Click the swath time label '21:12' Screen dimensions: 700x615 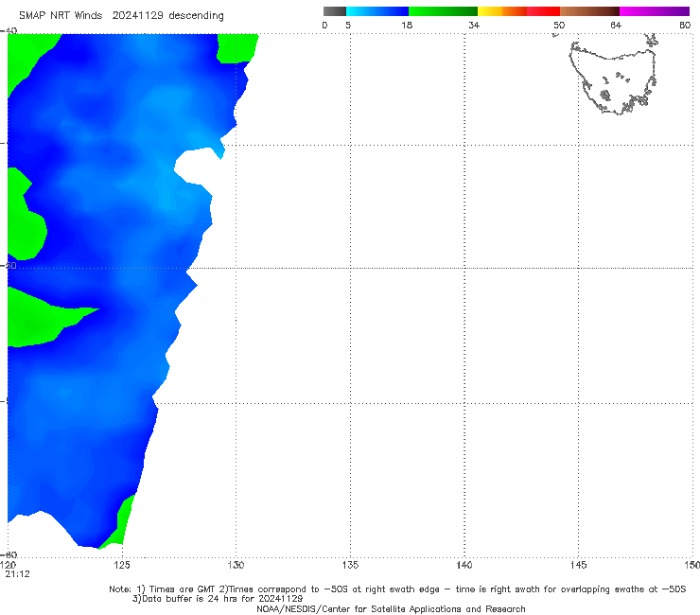point(17,574)
